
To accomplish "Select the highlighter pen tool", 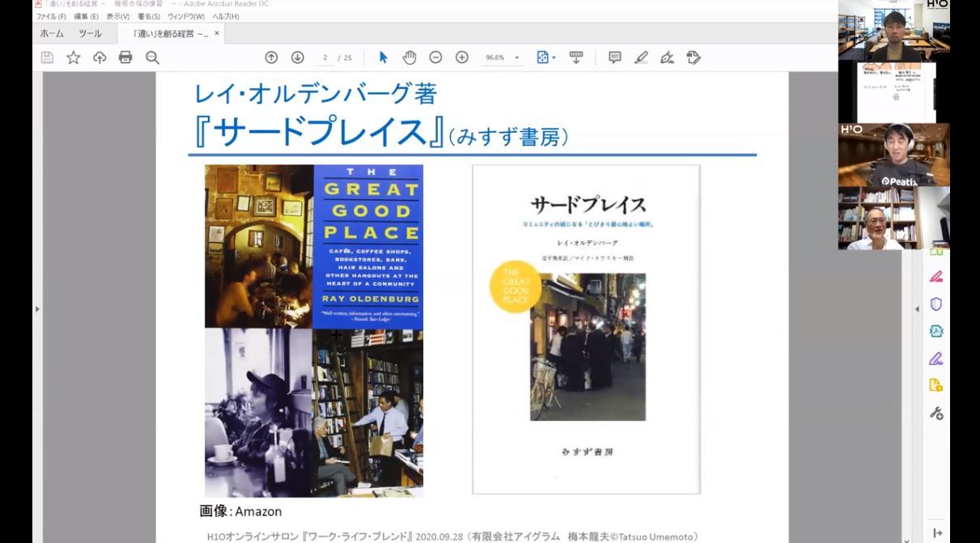I will (641, 57).
